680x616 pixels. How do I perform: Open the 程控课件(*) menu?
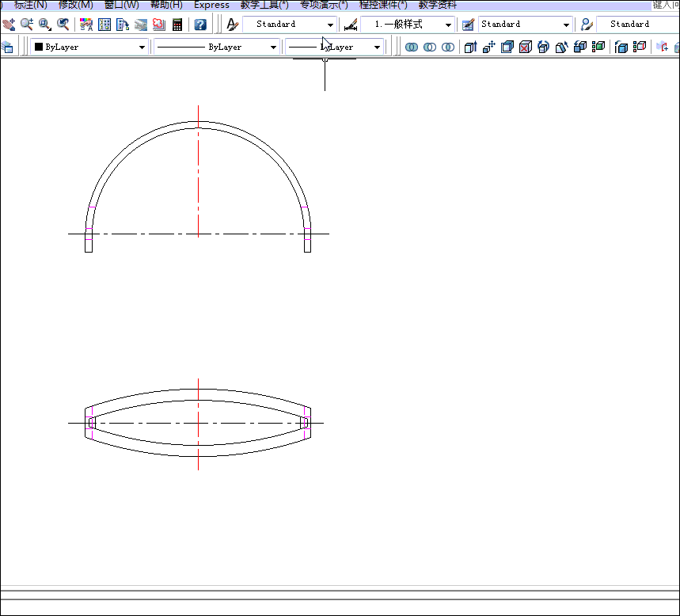[x=383, y=6]
